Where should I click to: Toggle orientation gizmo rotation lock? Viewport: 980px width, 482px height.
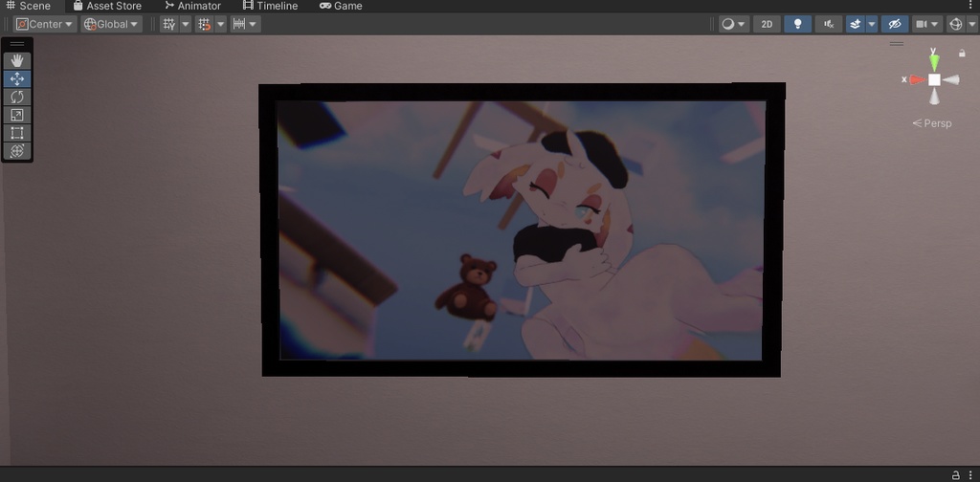(962, 54)
